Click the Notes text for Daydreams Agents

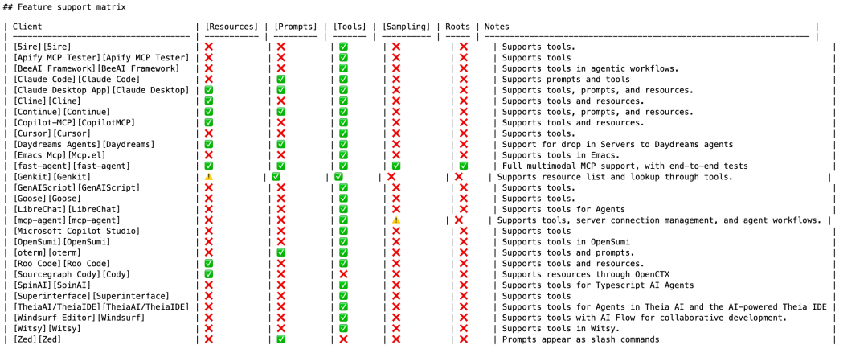(x=617, y=145)
